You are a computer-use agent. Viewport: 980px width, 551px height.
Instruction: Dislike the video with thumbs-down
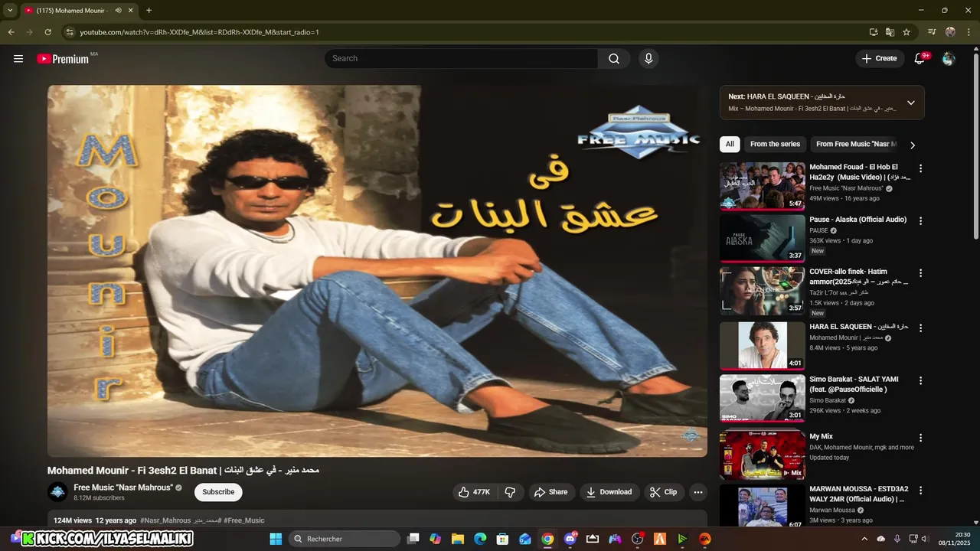coord(510,492)
